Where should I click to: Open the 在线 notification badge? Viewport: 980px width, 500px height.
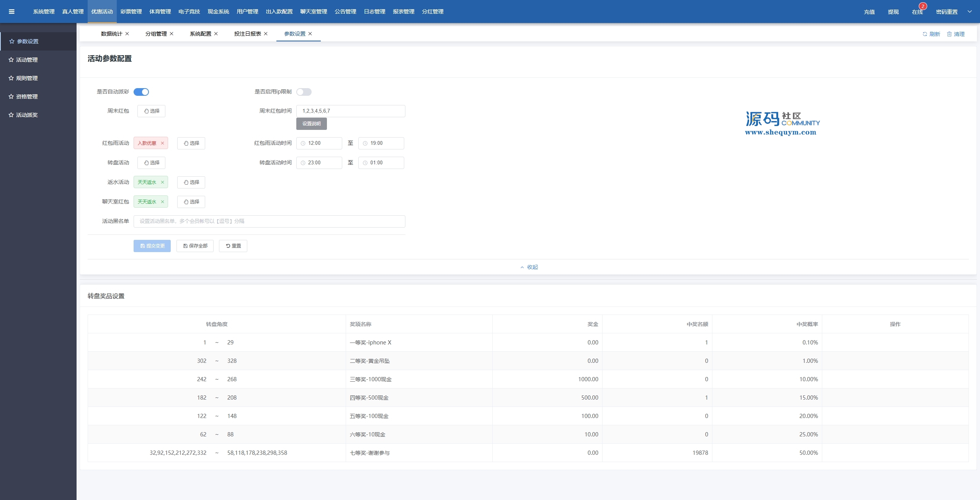tap(923, 7)
